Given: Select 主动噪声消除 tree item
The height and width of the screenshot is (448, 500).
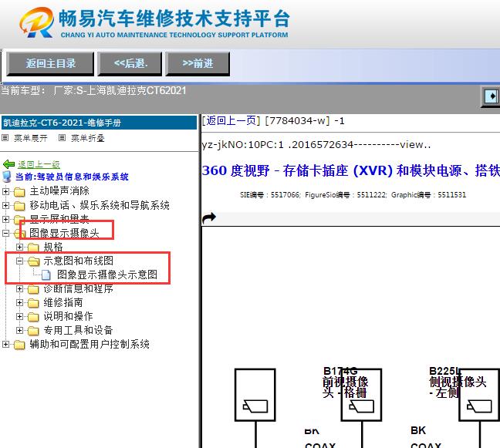Looking at the screenshot, I should point(59,191).
